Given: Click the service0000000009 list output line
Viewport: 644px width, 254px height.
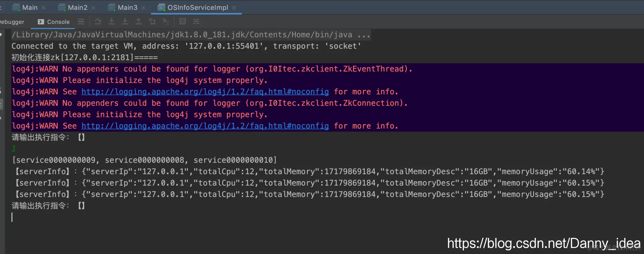Looking at the screenshot, I should 145,160.
